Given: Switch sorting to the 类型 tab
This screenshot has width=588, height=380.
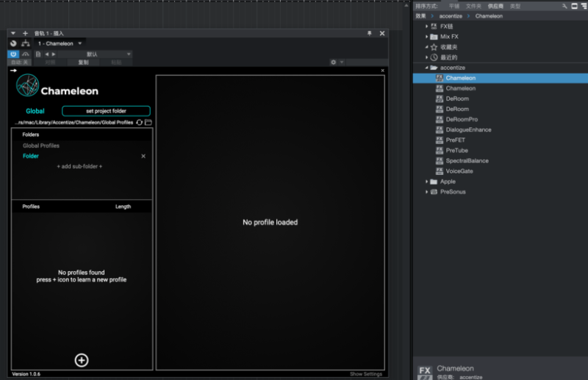Looking at the screenshot, I should tap(515, 6).
